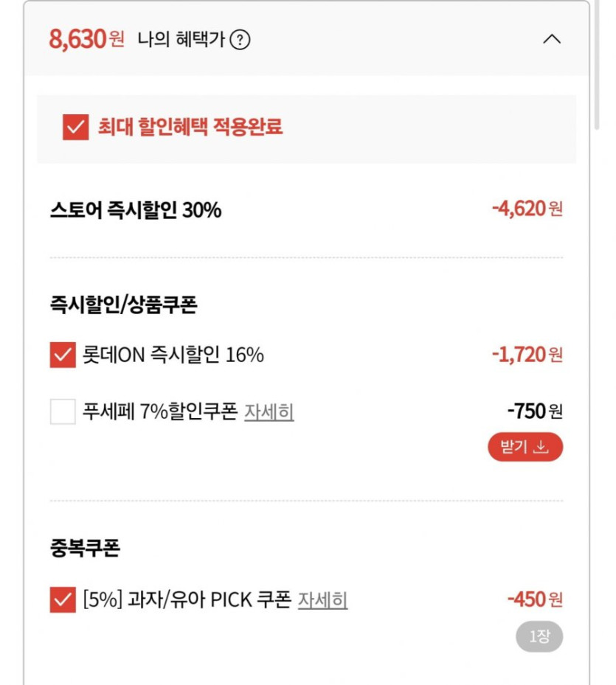616x685 pixels.
Task: Click the question mark help icon beside 나의 혜택가
Action: click(240, 40)
